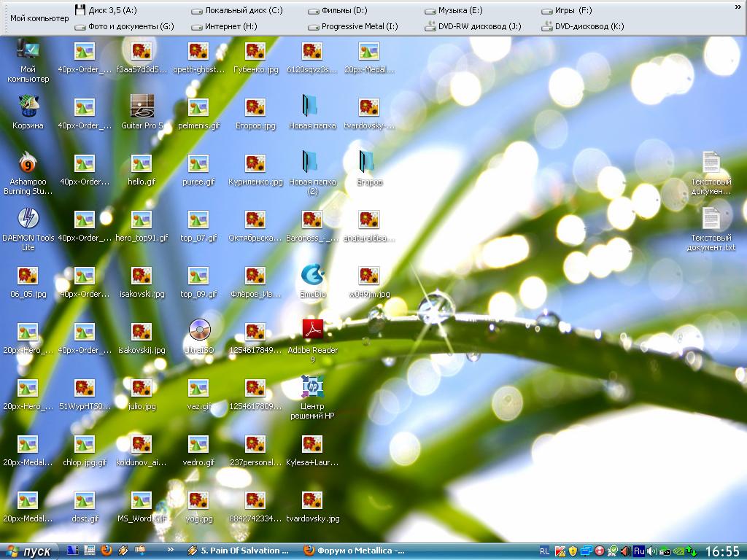Launch Ashampoo Burning Studio shortcut

(28, 163)
